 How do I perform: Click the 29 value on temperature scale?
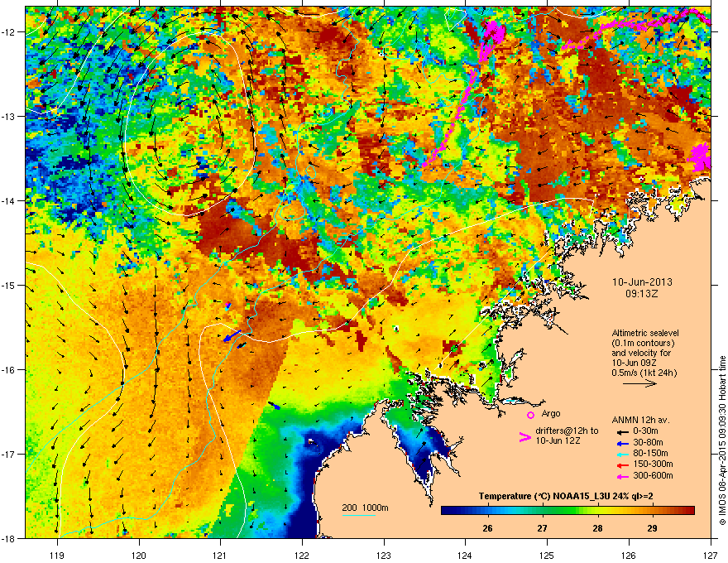click(x=653, y=528)
